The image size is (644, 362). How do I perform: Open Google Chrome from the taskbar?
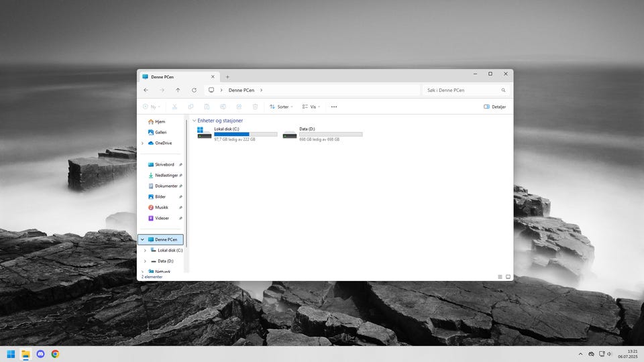click(x=55, y=354)
